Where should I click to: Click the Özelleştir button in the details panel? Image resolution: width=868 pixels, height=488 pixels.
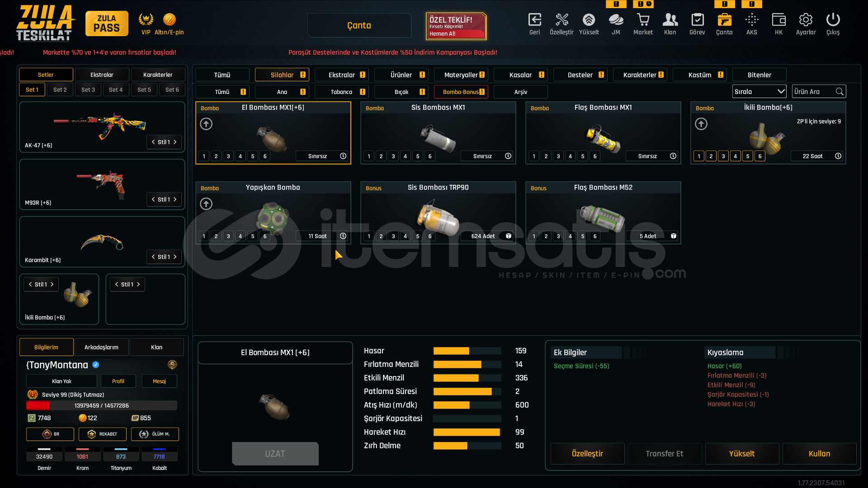click(588, 453)
